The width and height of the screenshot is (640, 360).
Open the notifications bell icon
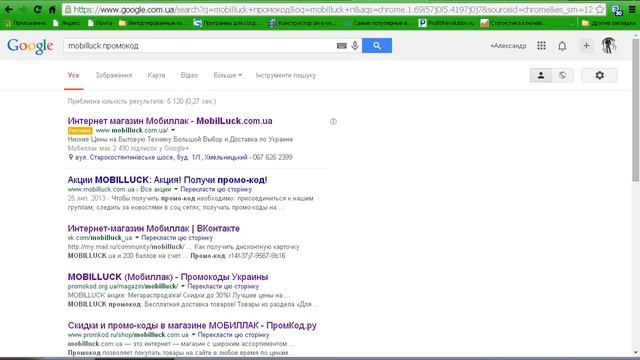(562, 46)
